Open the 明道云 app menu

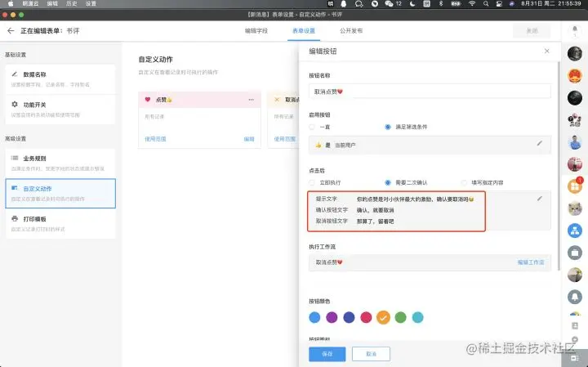[30, 4]
